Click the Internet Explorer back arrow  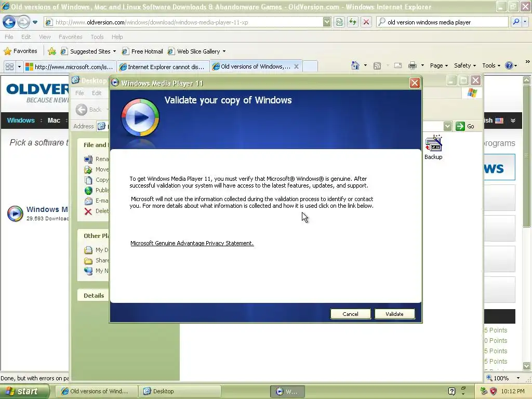point(9,22)
